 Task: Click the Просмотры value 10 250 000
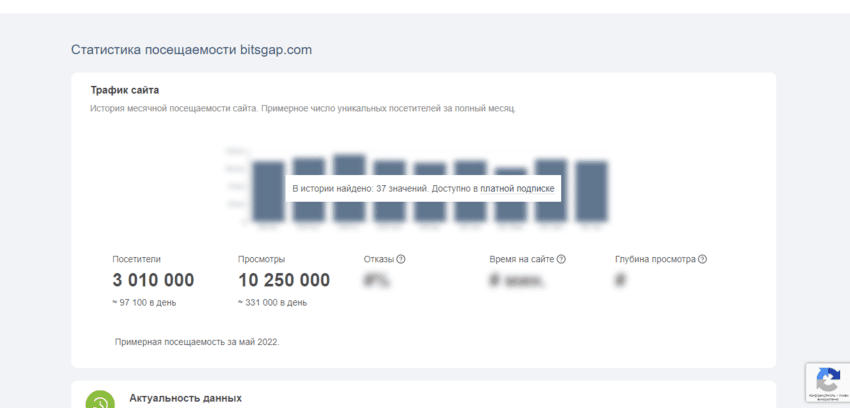click(283, 281)
